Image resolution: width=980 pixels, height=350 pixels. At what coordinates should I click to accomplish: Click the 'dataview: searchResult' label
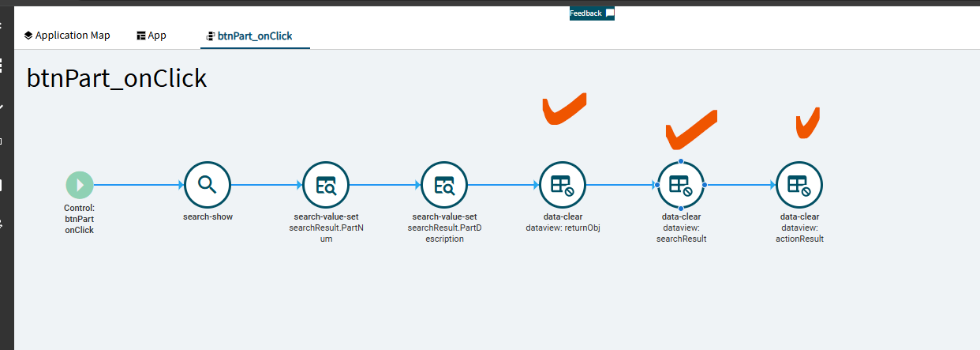(x=681, y=233)
